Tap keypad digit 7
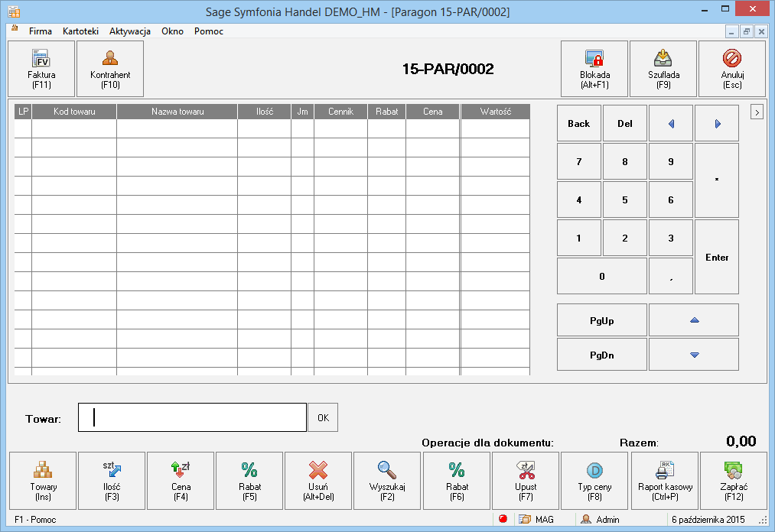 [x=579, y=161]
